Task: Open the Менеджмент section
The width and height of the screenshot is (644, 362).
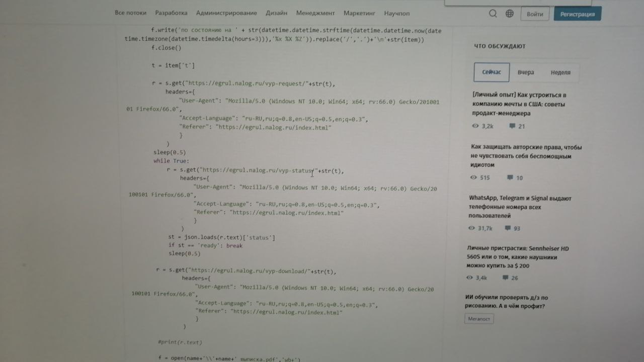Action: tap(315, 13)
